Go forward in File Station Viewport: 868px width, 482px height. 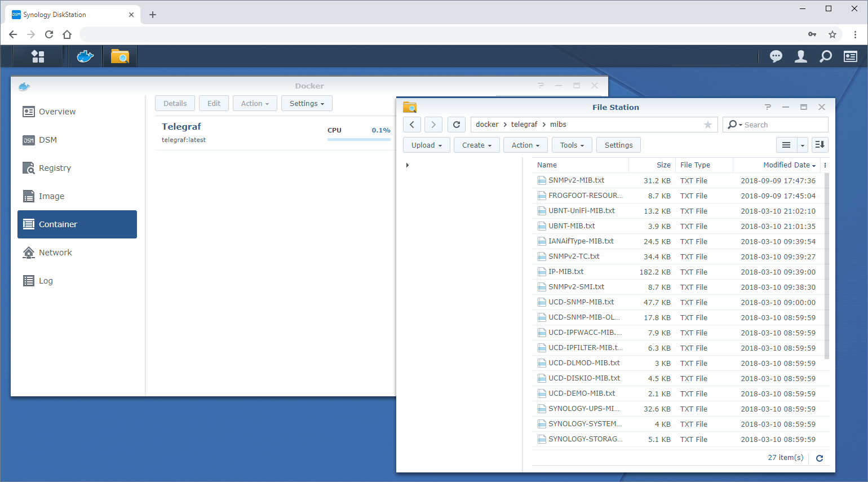coord(433,125)
